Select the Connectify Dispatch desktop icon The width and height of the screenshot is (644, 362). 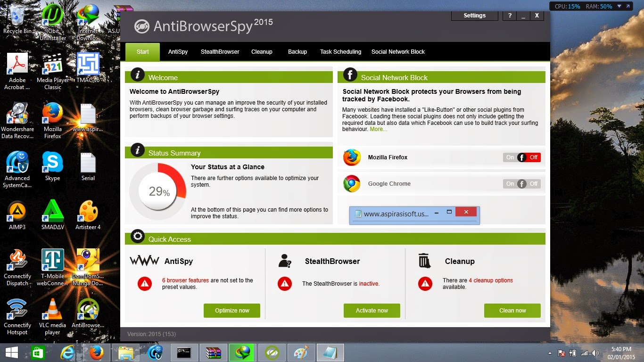point(17,267)
